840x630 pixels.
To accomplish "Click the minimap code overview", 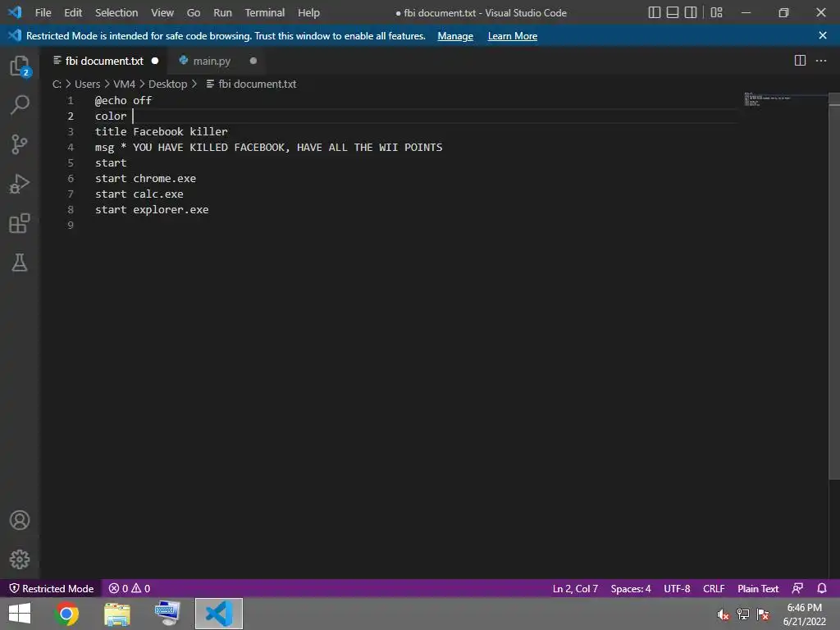I will tap(768, 99).
